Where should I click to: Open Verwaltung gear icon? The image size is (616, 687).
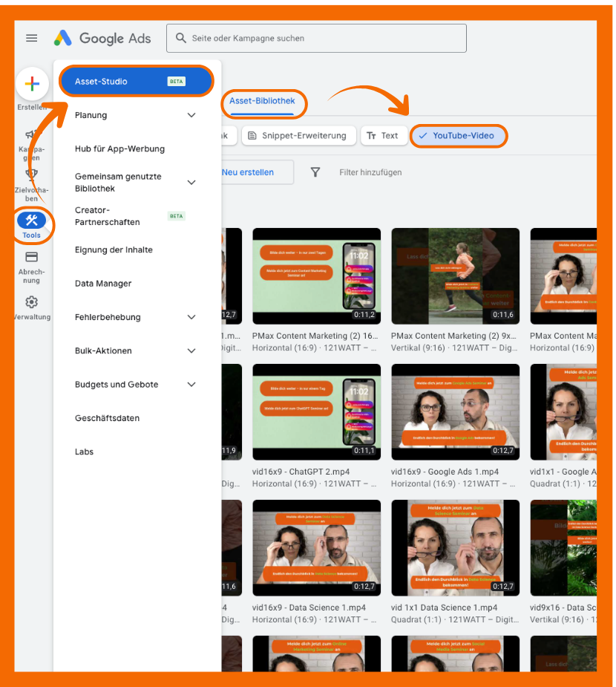32,302
